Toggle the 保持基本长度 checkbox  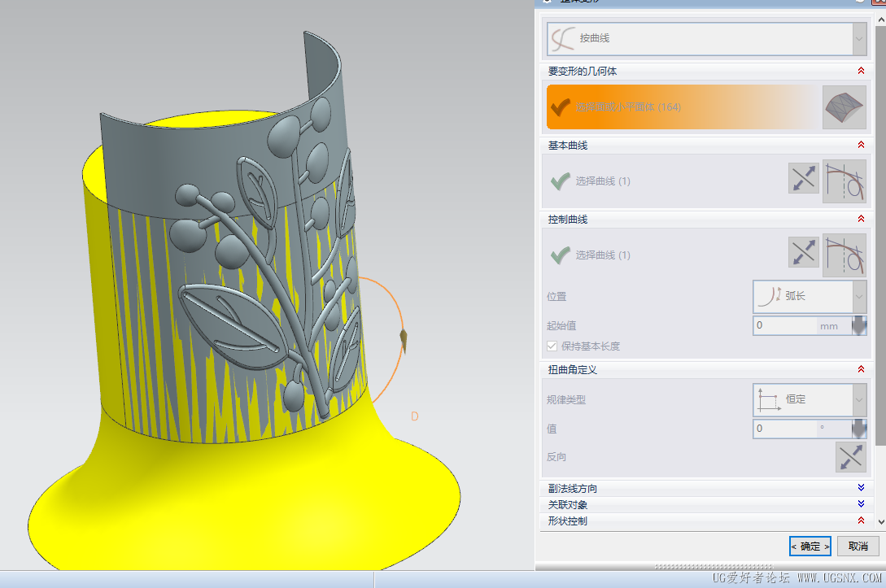[x=553, y=346]
